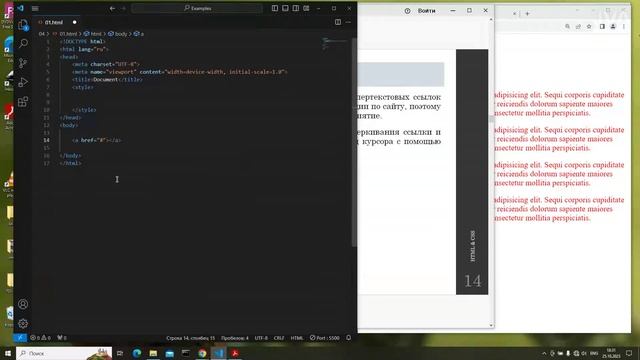This screenshot has height=360, width=640.
Task: Click the ports indicator in status bar
Action: pos(62,338)
